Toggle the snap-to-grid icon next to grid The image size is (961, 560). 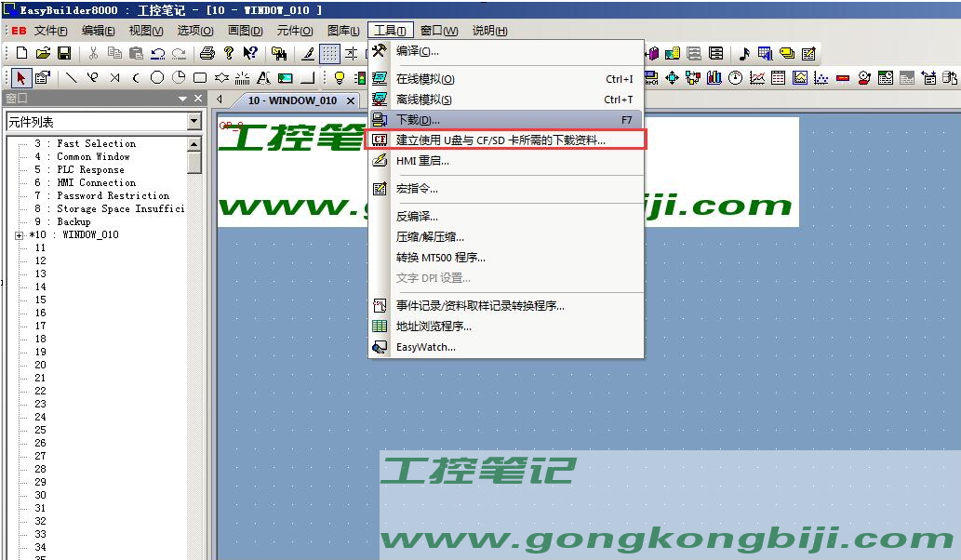(351, 53)
